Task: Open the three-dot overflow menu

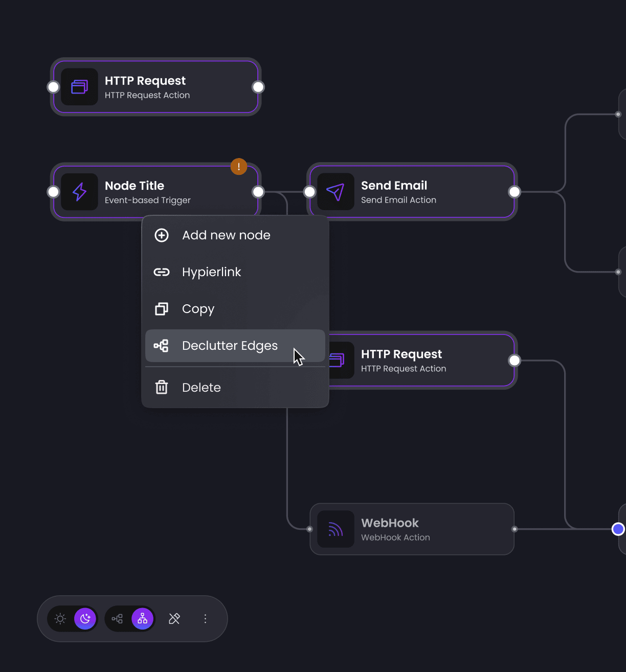Action: [205, 618]
